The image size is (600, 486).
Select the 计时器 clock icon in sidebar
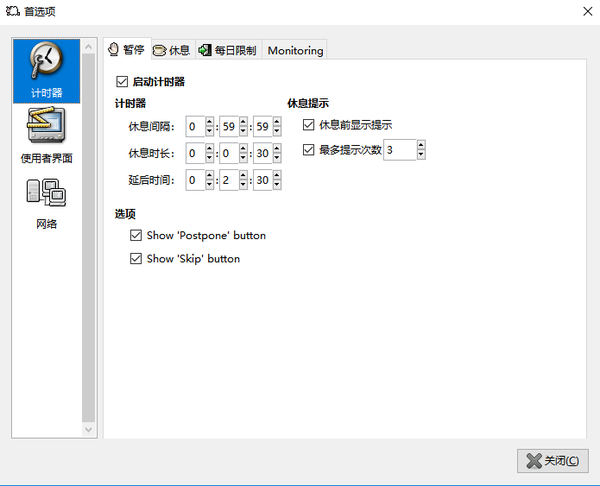46,71
